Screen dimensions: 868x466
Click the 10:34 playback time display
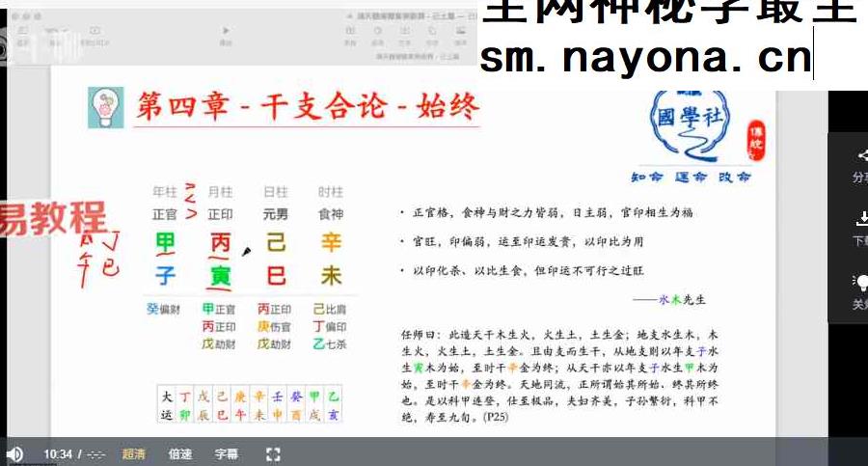click(x=58, y=454)
